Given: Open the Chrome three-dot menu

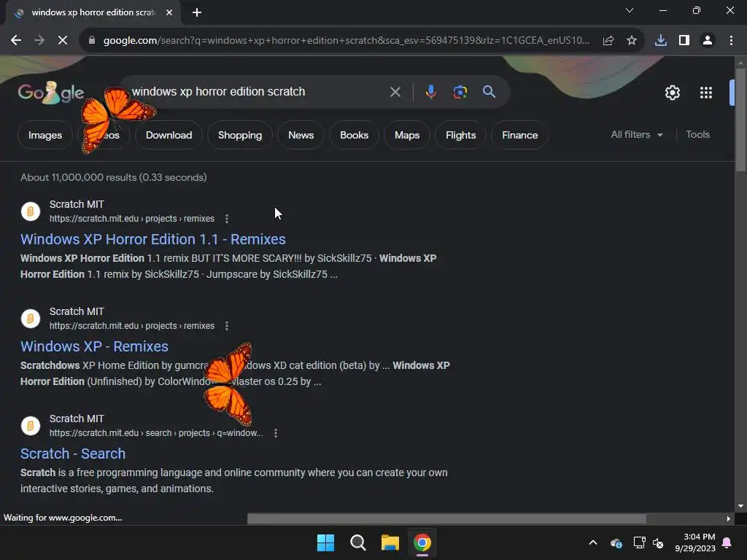Looking at the screenshot, I should pos(731,41).
